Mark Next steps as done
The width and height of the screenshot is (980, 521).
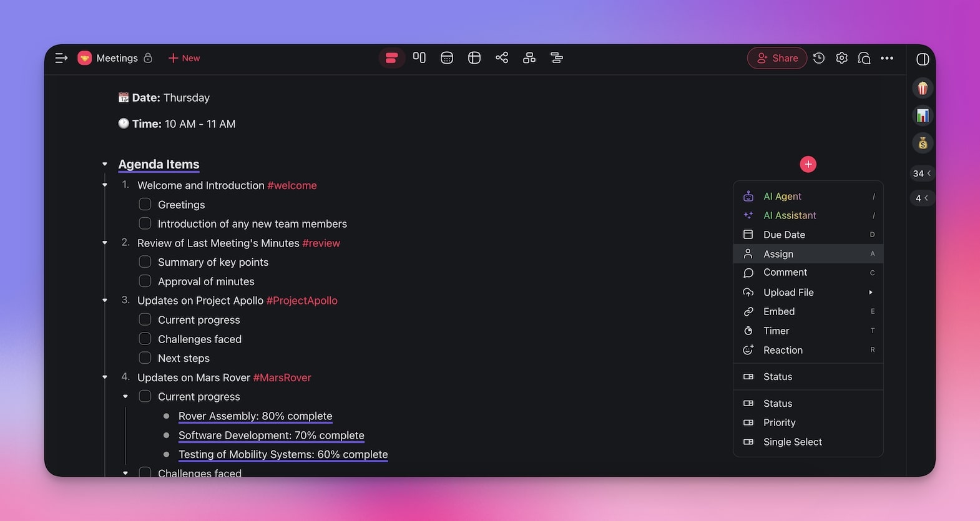point(145,358)
